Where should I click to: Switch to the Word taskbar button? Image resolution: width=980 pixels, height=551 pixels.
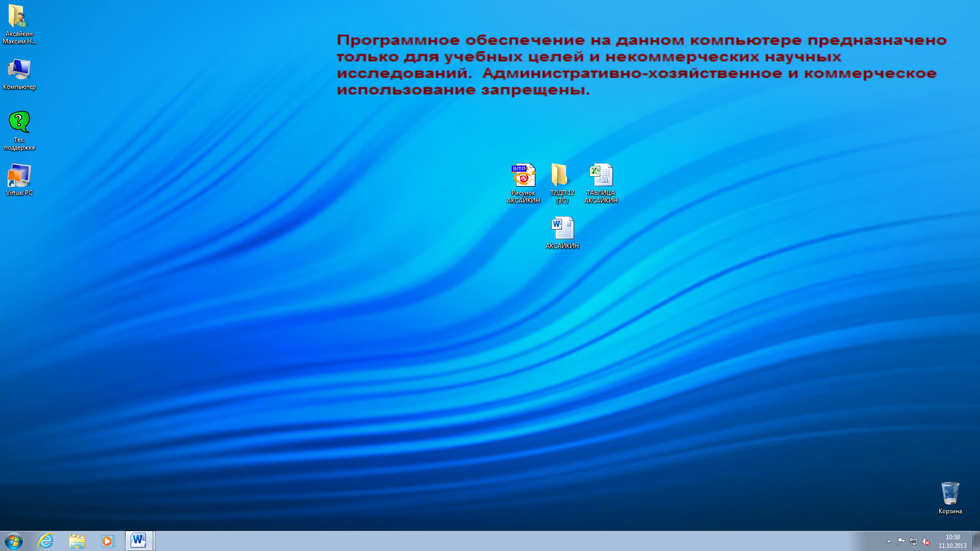[139, 541]
